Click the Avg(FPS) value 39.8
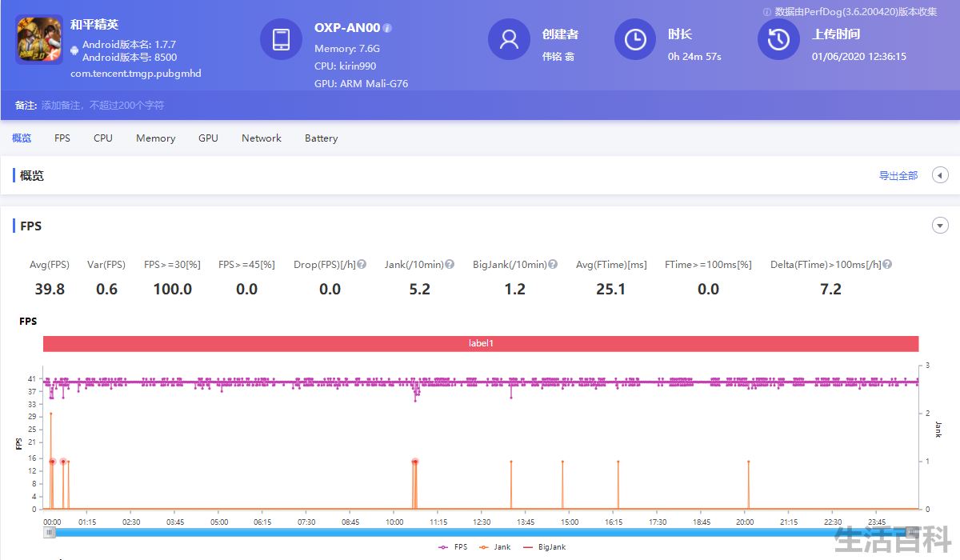The height and width of the screenshot is (560, 960). pos(50,290)
